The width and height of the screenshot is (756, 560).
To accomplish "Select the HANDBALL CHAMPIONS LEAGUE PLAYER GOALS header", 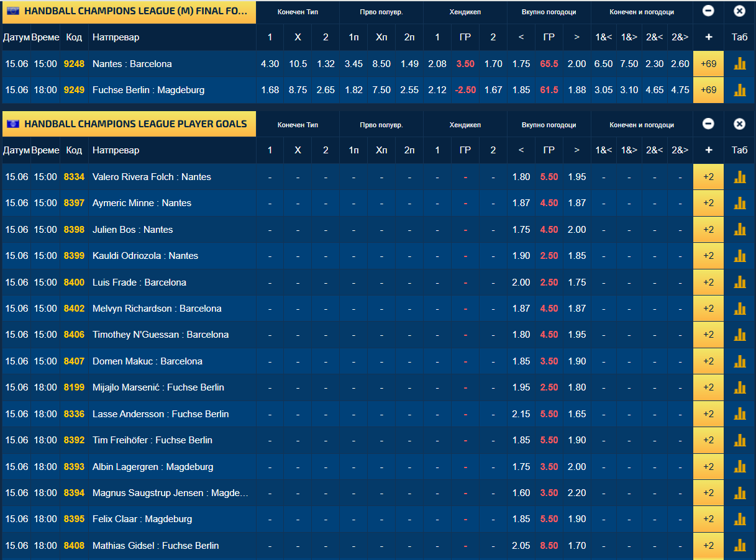I will click(x=129, y=124).
